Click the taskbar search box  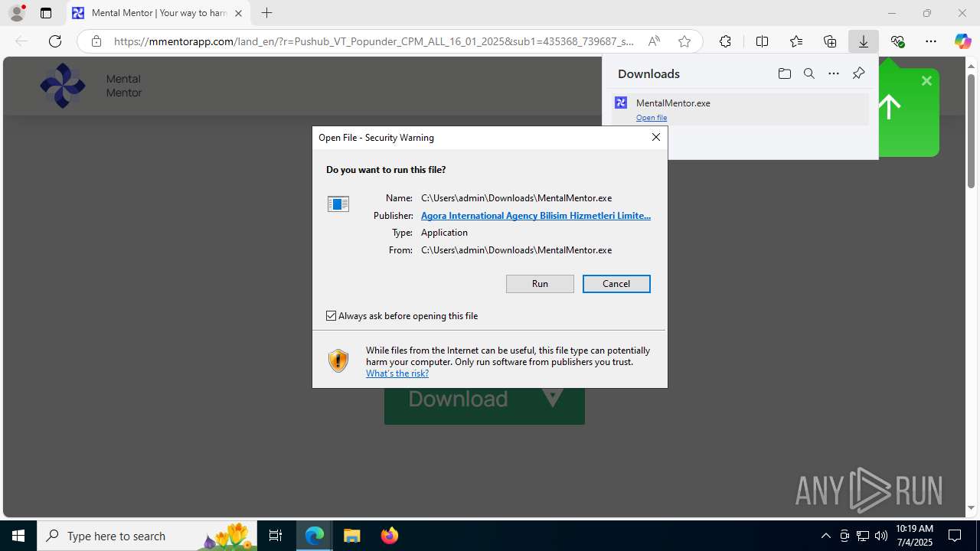coord(146,536)
